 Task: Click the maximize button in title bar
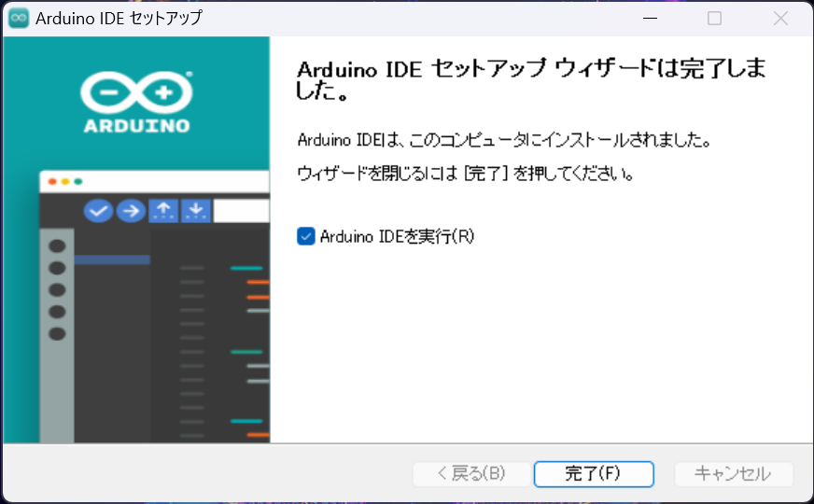715,18
